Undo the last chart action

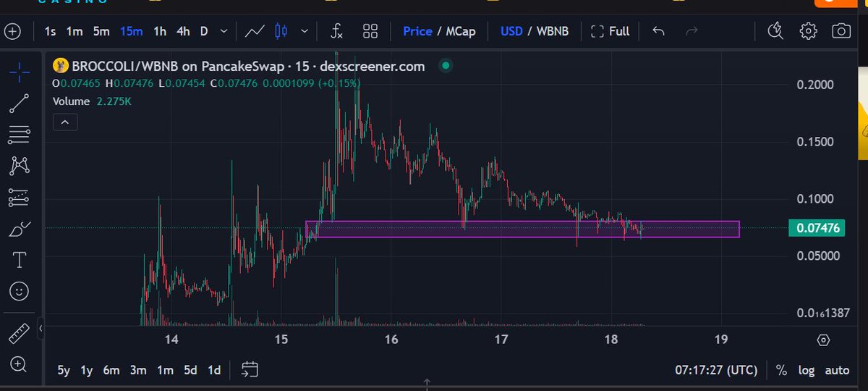coord(658,32)
